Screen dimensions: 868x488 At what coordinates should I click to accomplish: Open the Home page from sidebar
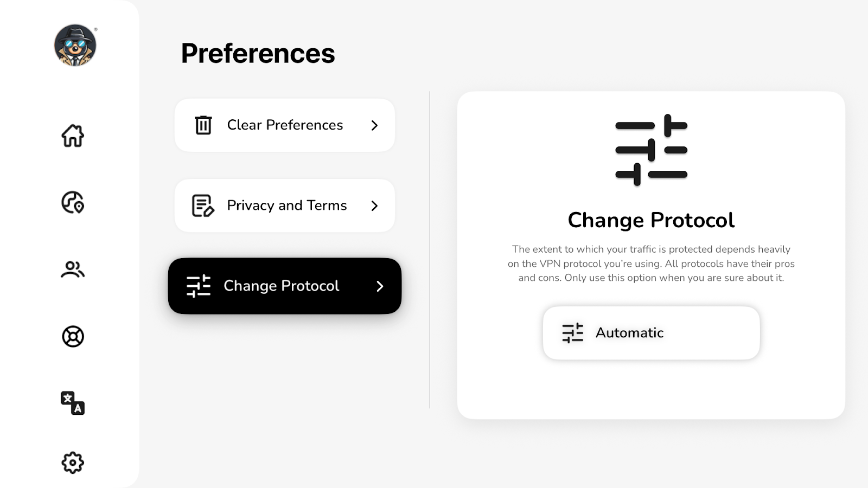73,136
